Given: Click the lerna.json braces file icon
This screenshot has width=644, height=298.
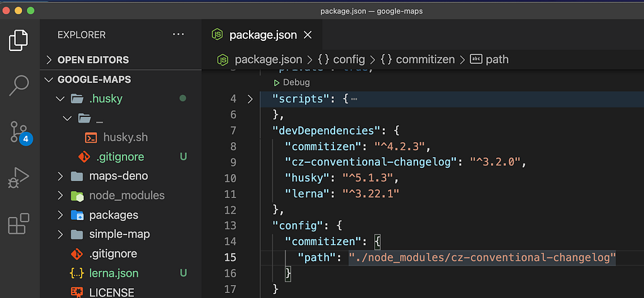Looking at the screenshot, I should click(77, 273).
